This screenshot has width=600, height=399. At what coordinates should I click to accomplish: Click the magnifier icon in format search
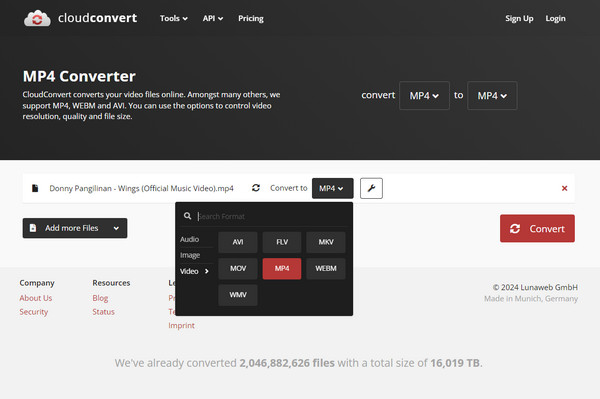[187, 216]
